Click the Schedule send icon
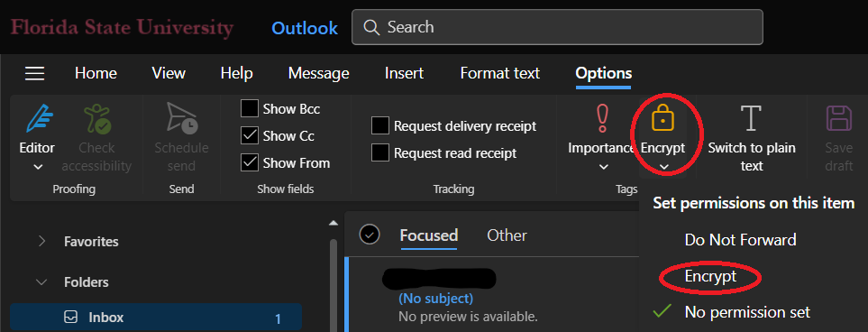Viewport: 868px width, 332px height. pyautogui.click(x=181, y=118)
